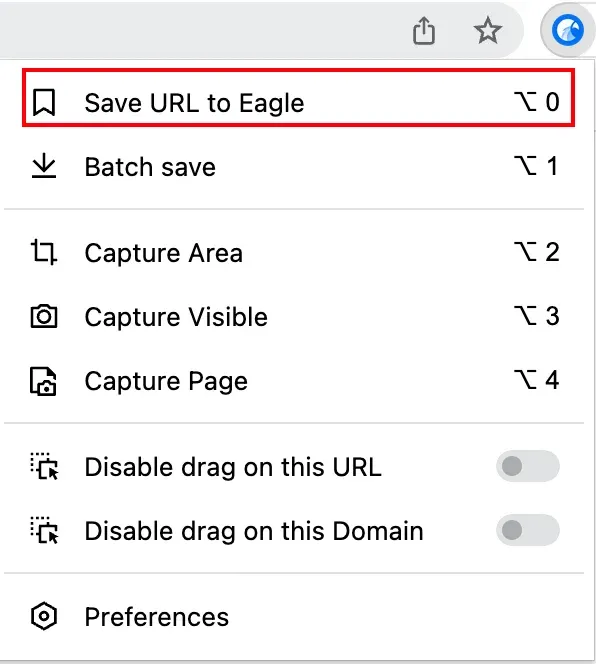Image resolution: width=596 pixels, height=664 pixels.
Task: Click the Disable drag on this URL label
Action: click(233, 468)
